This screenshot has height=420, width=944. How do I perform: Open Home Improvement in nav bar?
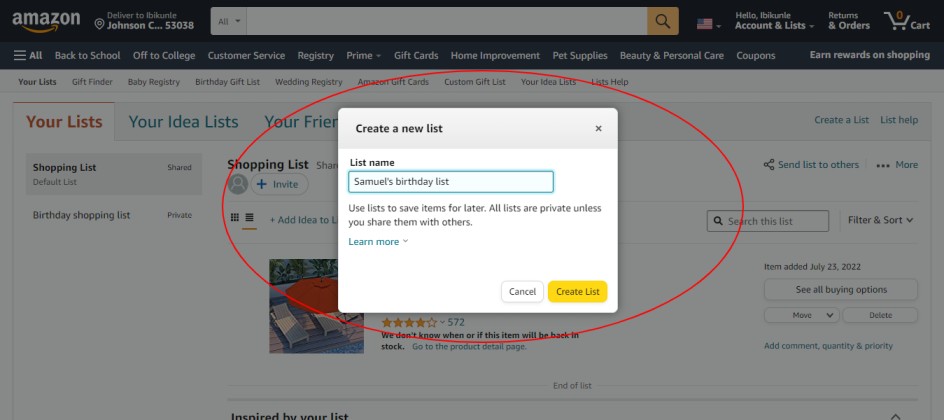click(495, 55)
